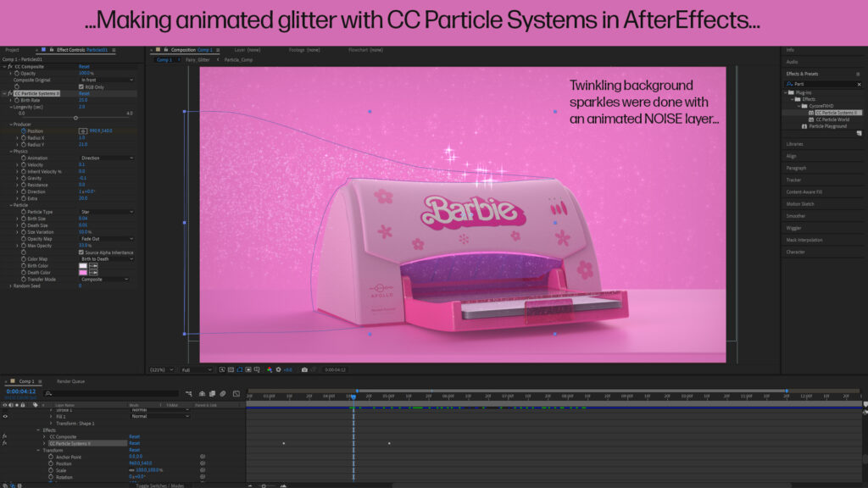Click Toggle Switches / Modes button

pyautogui.click(x=160, y=485)
